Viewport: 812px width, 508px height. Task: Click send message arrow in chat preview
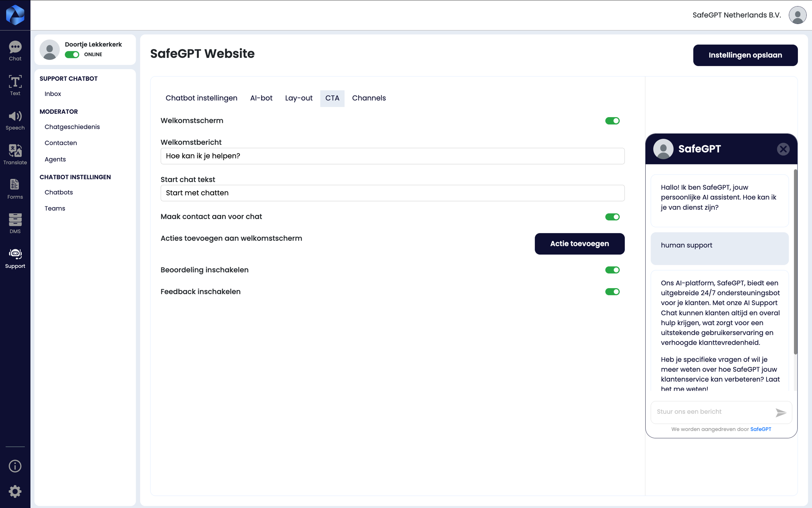coord(781,412)
